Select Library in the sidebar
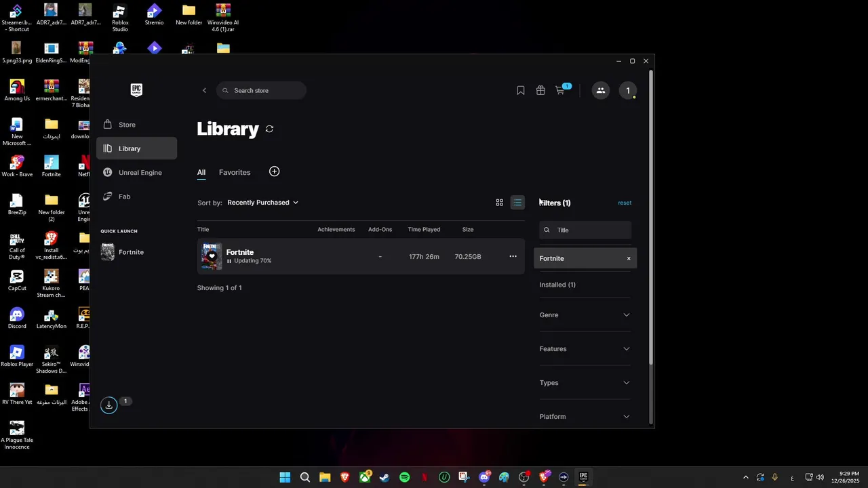Image resolution: width=868 pixels, height=488 pixels. [136, 148]
